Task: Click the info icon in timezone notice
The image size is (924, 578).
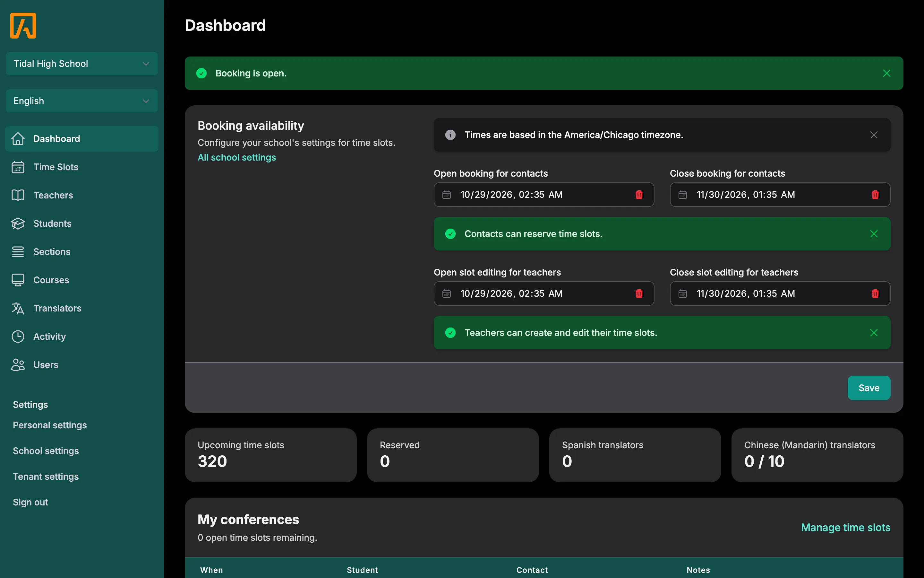Action: coord(450,135)
